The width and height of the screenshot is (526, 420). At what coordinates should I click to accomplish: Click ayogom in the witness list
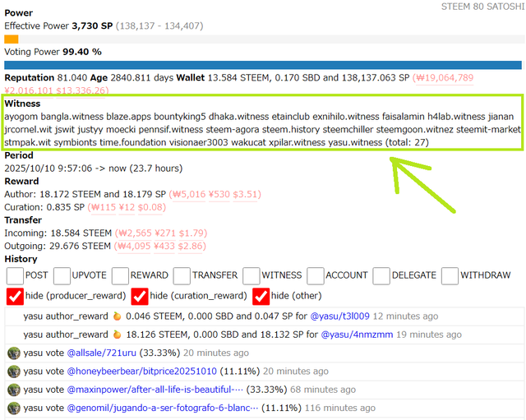pos(21,117)
